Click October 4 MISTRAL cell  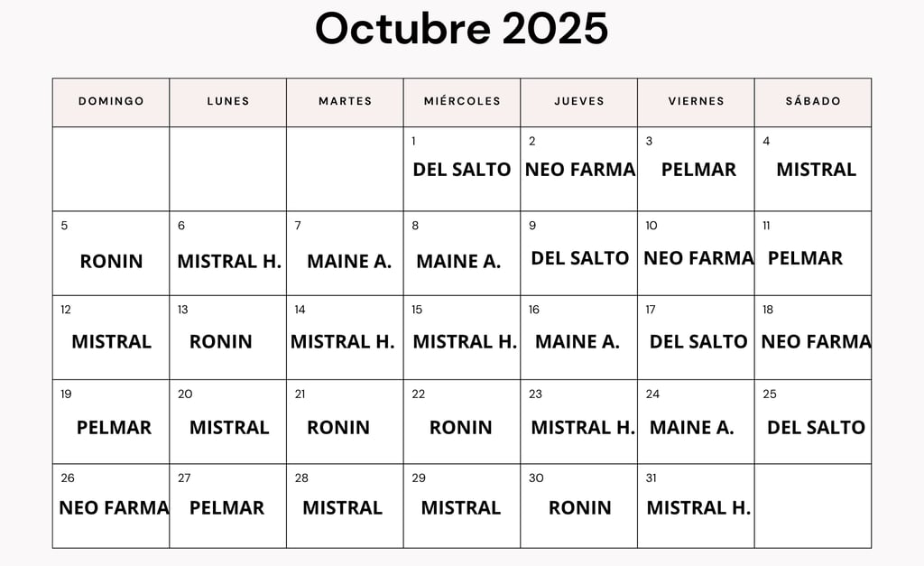(814, 169)
